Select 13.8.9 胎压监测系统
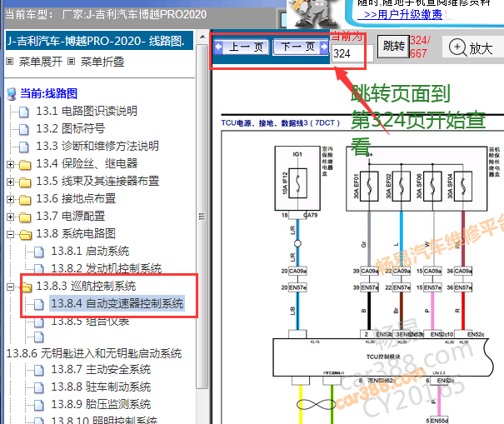 coord(101,404)
